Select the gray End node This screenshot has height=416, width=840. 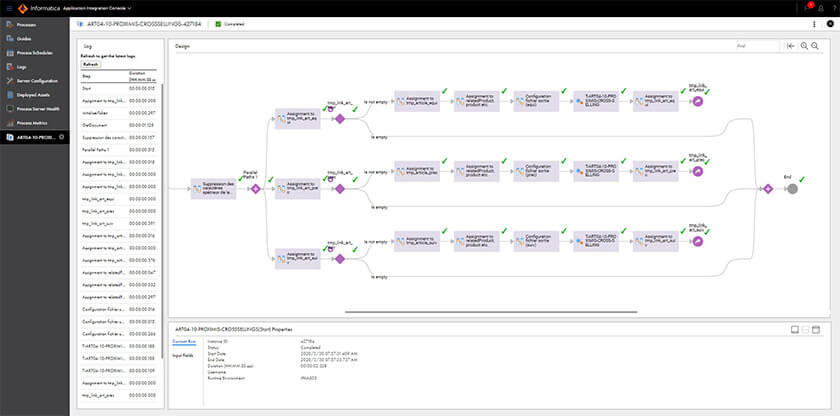[792, 189]
